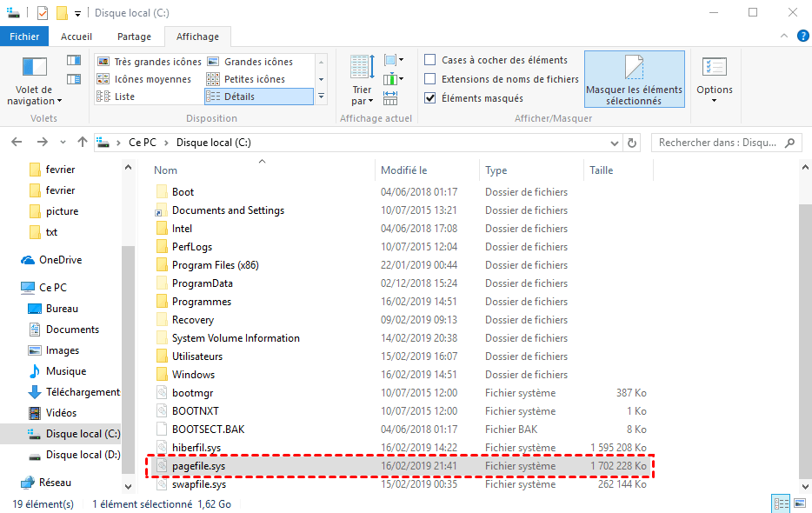Refresh the folder with the refresh icon
This screenshot has height=513, width=812.
[x=632, y=143]
